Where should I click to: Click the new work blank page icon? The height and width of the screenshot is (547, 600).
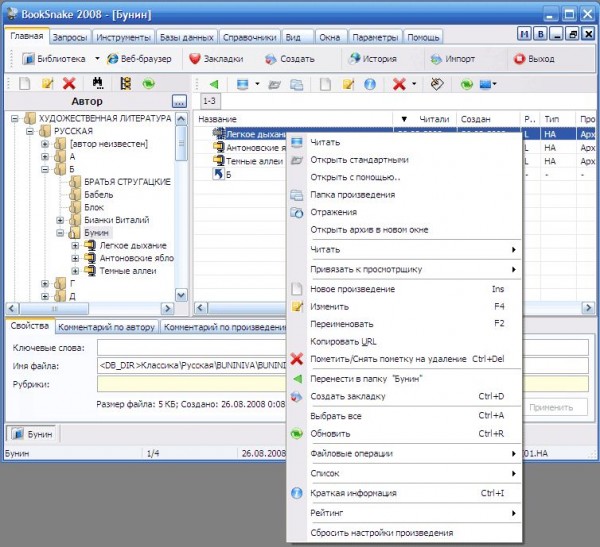point(325,84)
